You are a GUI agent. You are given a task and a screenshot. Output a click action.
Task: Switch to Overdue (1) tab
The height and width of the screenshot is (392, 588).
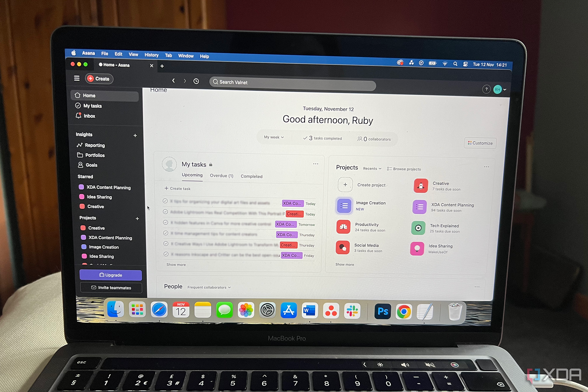pos(222,176)
